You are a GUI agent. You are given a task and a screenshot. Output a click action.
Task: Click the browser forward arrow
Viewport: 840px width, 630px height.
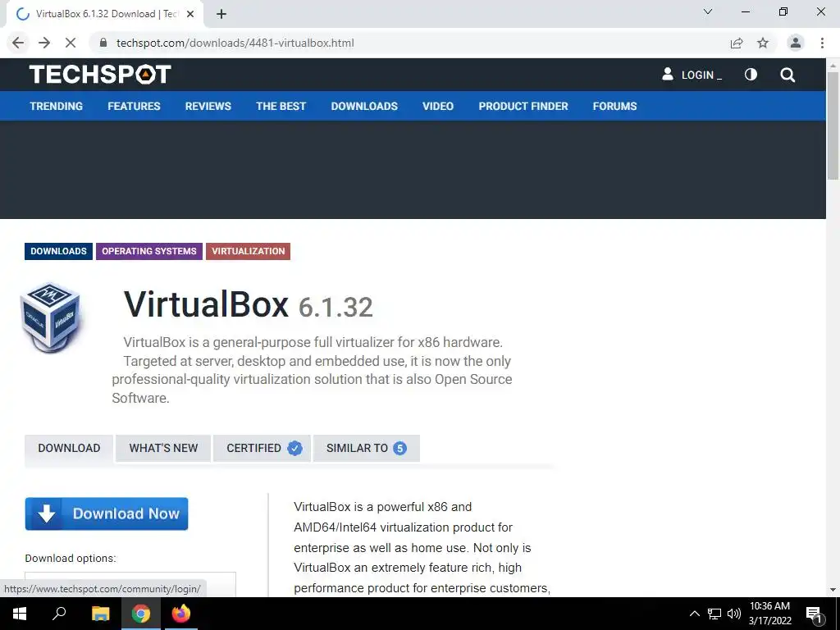[x=44, y=43]
